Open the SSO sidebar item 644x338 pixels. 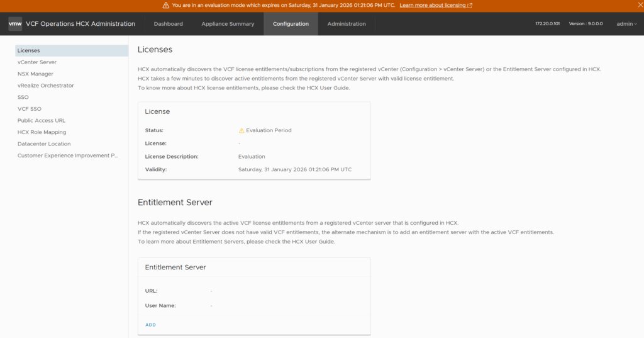(23, 97)
